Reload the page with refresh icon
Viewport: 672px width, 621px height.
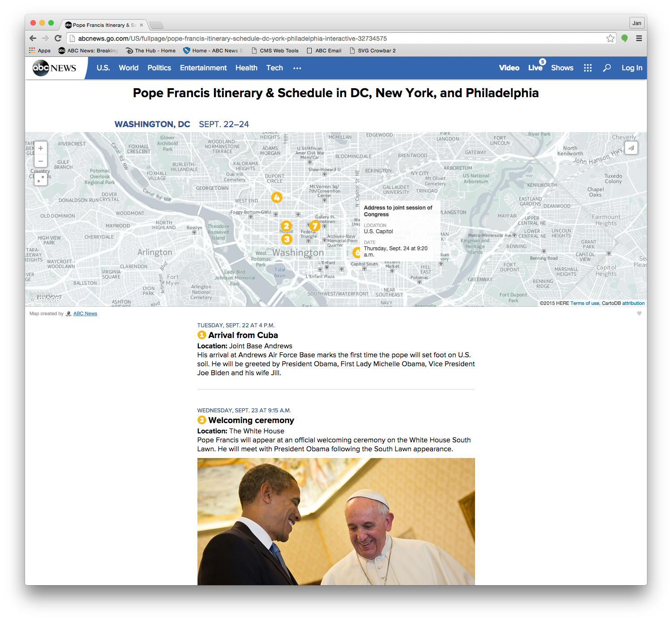pos(58,39)
